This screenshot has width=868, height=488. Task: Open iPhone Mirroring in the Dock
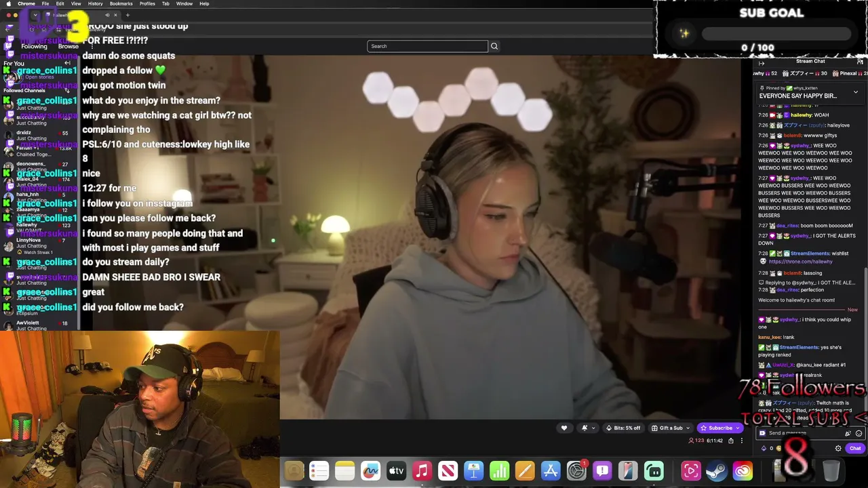tap(628, 470)
